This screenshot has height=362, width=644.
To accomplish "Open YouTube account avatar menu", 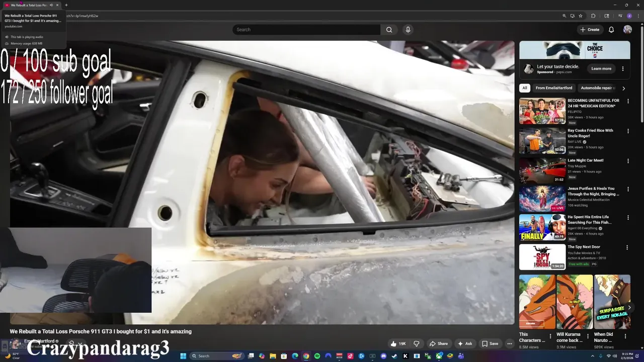I will [627, 30].
